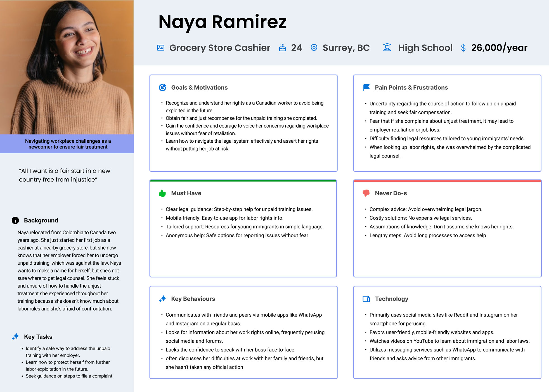Click the ID card icon beside Grocery Store Cashier

click(161, 48)
